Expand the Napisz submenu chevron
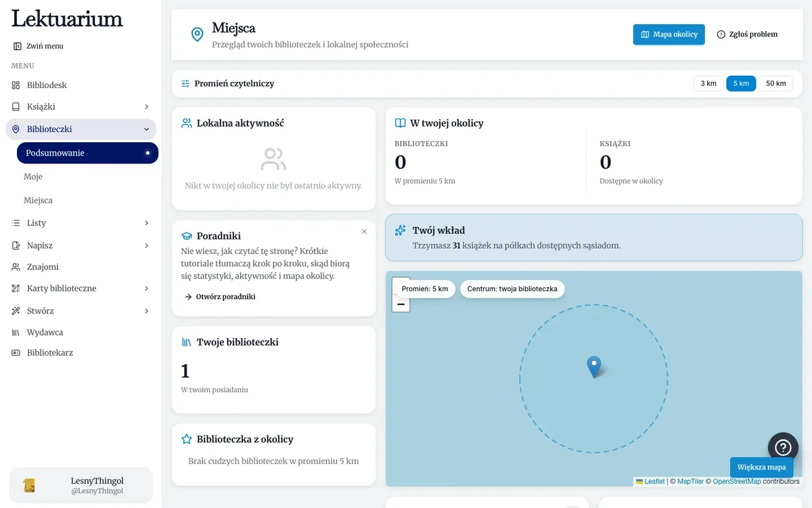The width and height of the screenshot is (812, 508). point(147,245)
